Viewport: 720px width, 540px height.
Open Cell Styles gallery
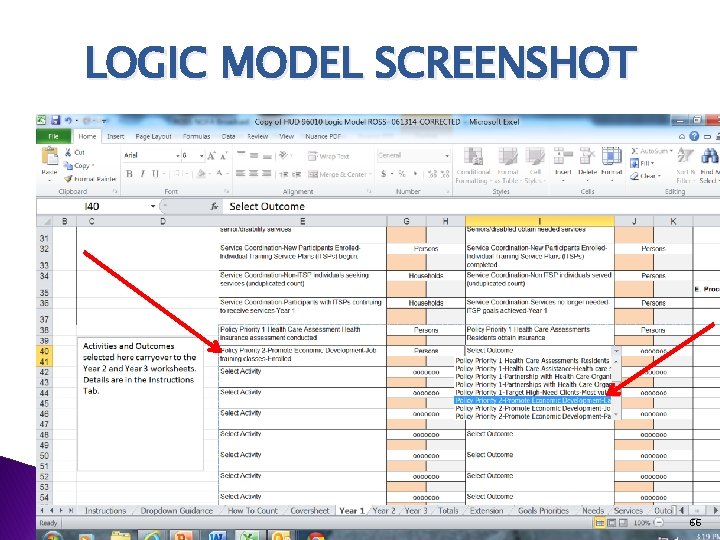535,166
